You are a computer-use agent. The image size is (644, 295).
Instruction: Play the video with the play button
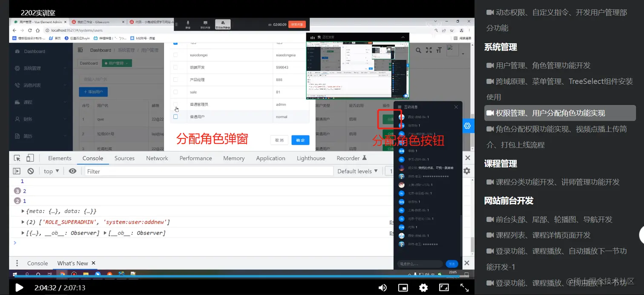[19, 288]
